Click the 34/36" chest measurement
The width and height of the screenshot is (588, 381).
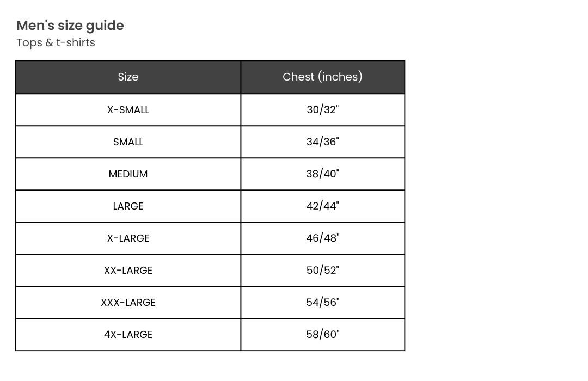tap(322, 142)
